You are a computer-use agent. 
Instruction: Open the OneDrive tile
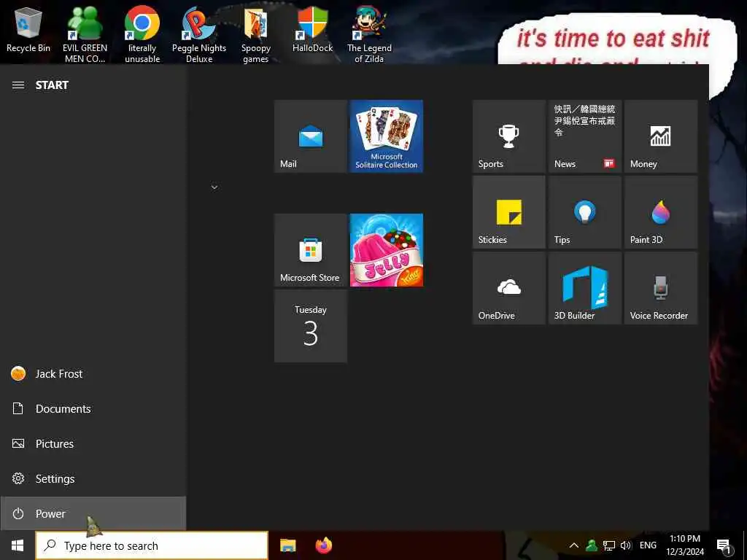(508, 288)
